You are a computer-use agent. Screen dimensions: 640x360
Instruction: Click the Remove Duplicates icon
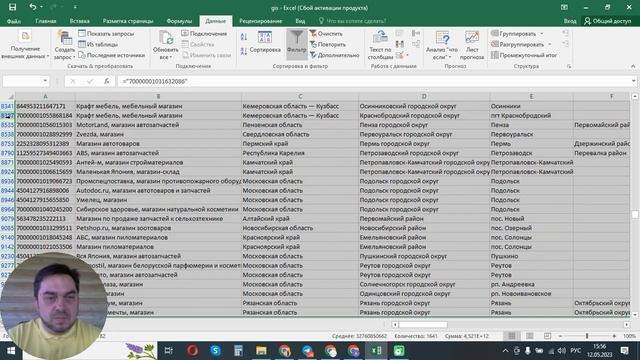tap(400, 44)
